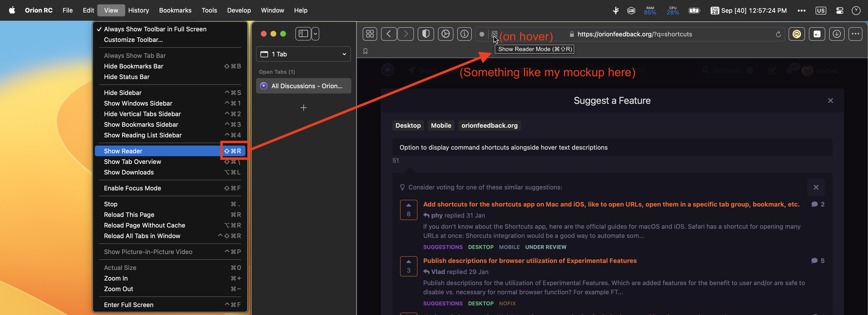Image resolution: width=868 pixels, height=315 pixels.
Task: Choose Show Bookmarks Sidebar
Action: (170, 125)
